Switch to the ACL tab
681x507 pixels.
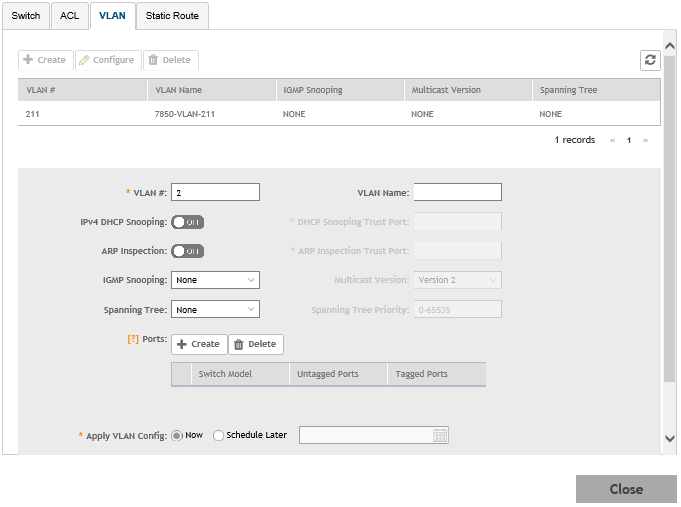[x=68, y=16]
